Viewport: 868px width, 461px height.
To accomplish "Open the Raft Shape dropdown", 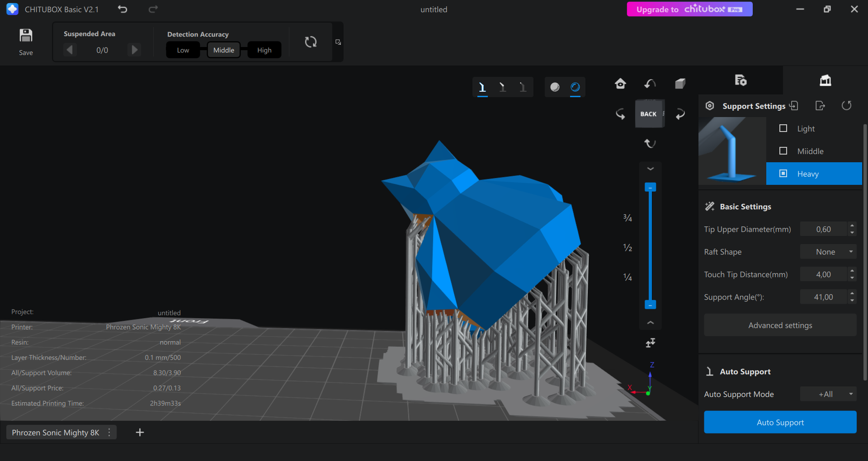I will pyautogui.click(x=828, y=252).
